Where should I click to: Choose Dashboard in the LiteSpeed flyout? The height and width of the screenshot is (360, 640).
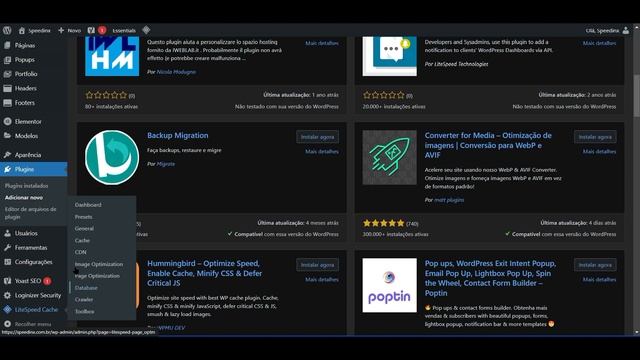88,205
